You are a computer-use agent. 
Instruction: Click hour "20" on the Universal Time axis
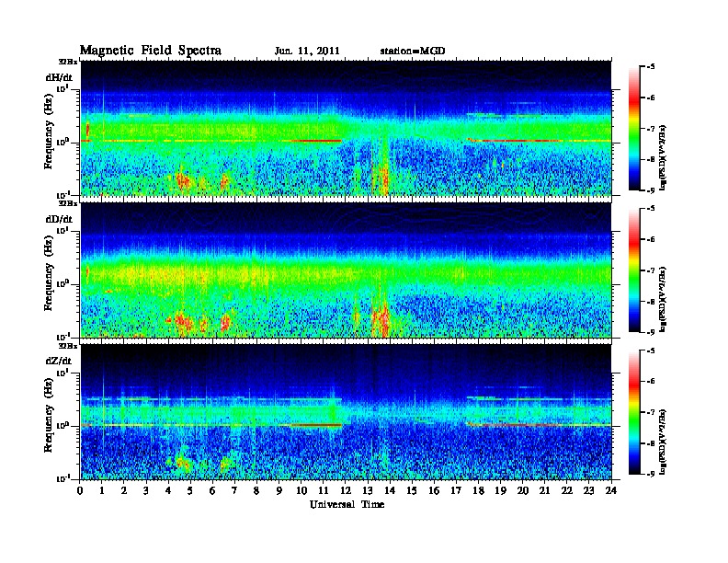point(522,491)
